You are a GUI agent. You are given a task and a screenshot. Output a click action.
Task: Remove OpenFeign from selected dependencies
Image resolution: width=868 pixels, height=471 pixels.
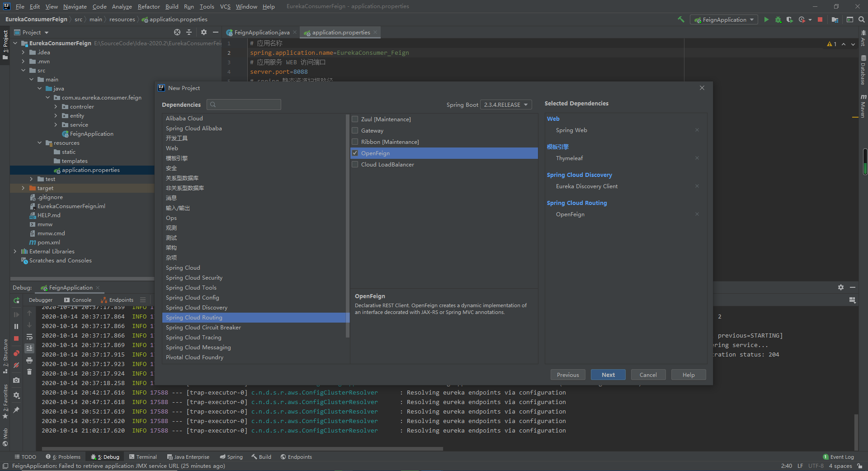coord(697,214)
